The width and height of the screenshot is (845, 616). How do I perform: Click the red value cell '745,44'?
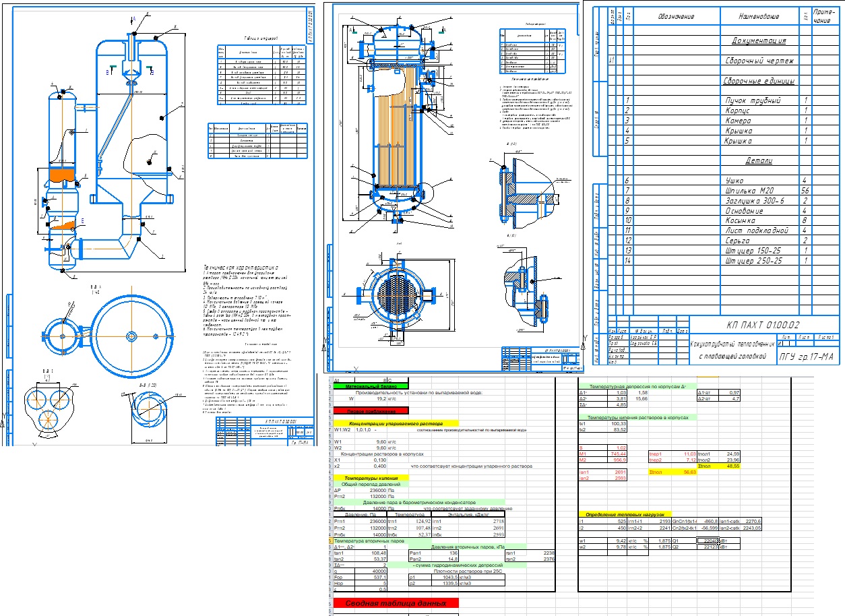tap(617, 454)
